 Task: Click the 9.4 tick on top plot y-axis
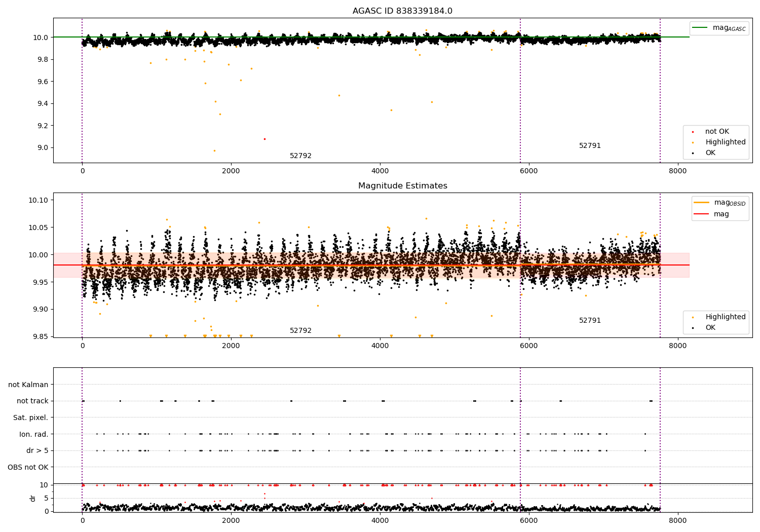[43, 104]
